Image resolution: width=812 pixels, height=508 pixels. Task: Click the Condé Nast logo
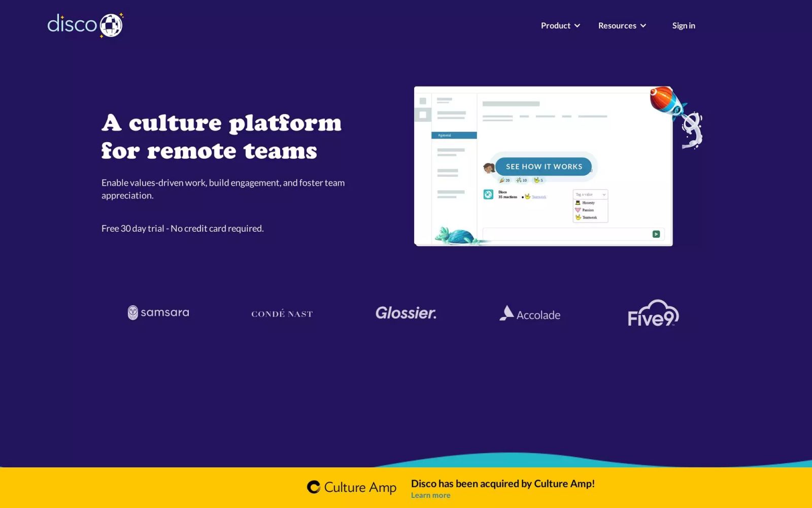pyautogui.click(x=282, y=314)
